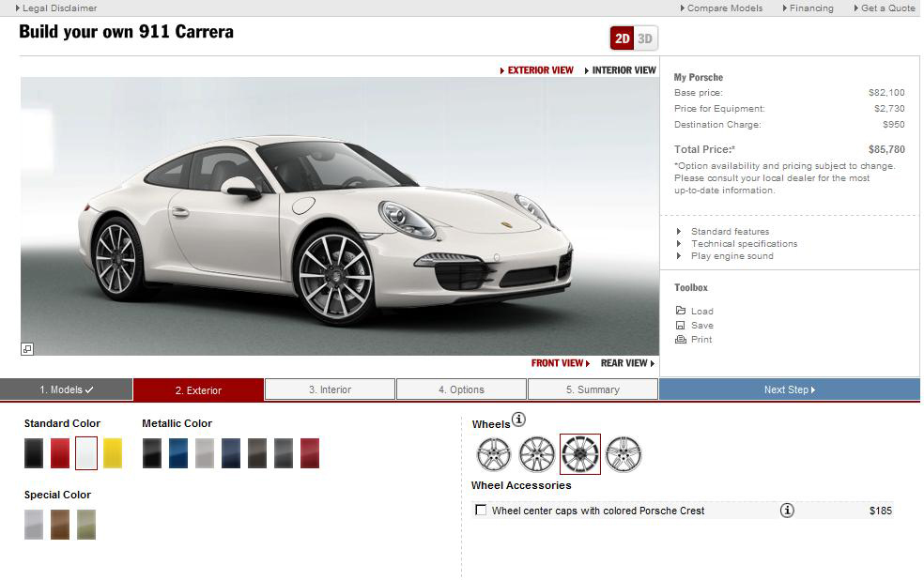Expand Standard features
This screenshot has width=924, height=580.
[730, 232]
